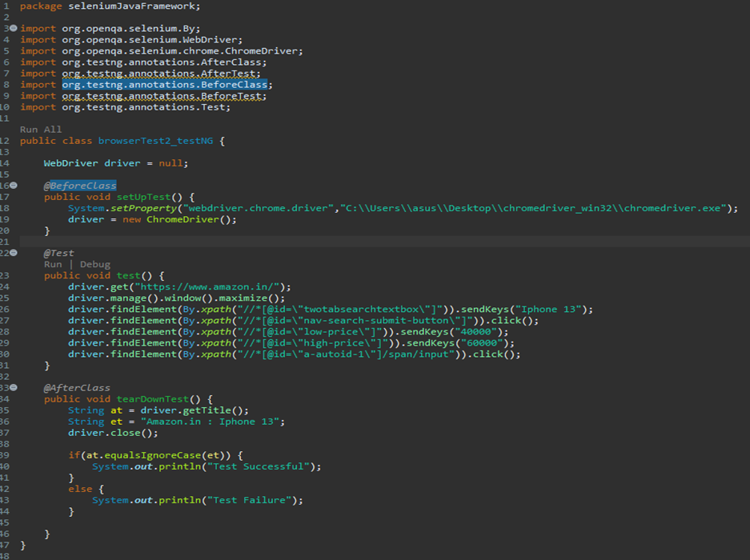Click the unused AfterTest import
Viewport: 750px width, 560px height.
pos(161,74)
